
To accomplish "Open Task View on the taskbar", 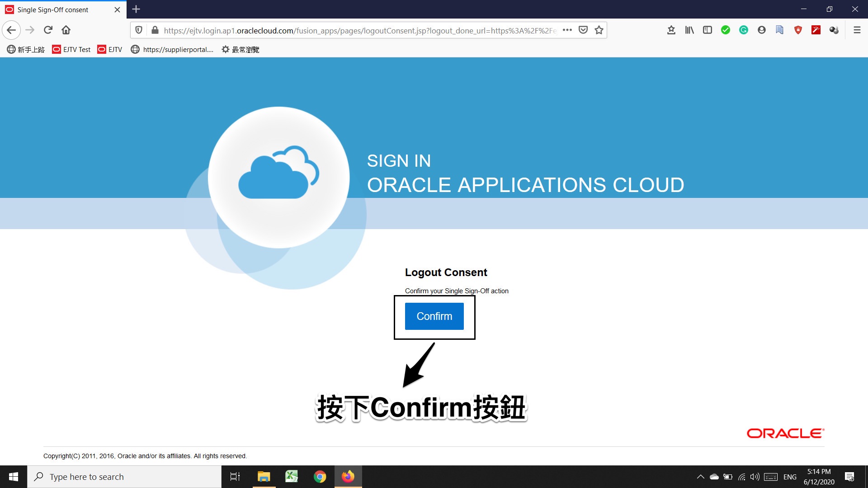I will tap(235, 477).
